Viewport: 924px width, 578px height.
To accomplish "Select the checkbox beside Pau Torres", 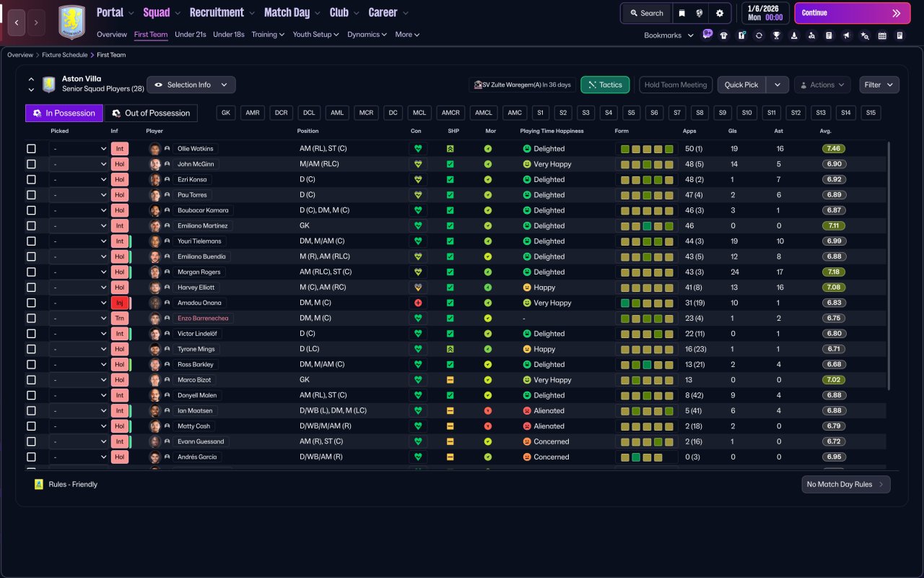I will [x=31, y=195].
